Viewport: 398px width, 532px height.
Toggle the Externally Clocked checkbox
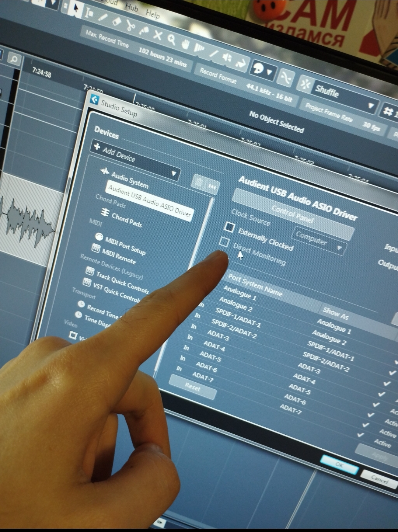pos(229,227)
